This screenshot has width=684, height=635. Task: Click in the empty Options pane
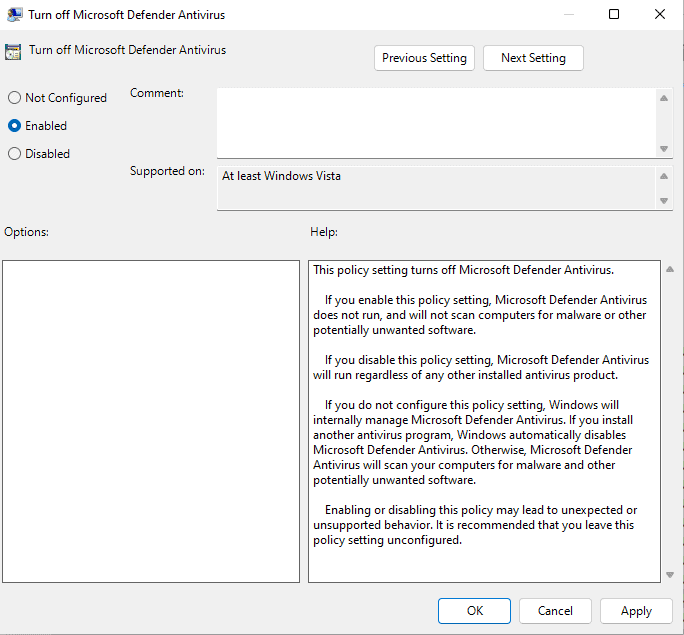[x=151, y=421]
